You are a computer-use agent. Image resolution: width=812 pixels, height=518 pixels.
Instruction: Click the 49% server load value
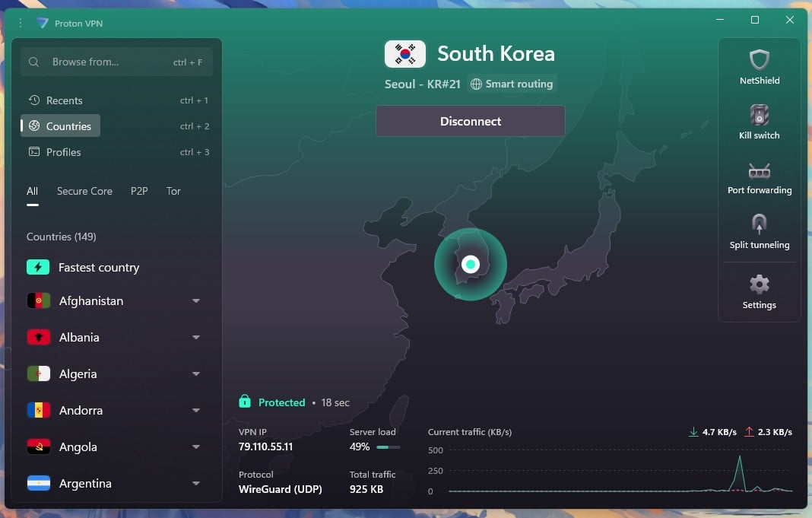pyautogui.click(x=360, y=446)
